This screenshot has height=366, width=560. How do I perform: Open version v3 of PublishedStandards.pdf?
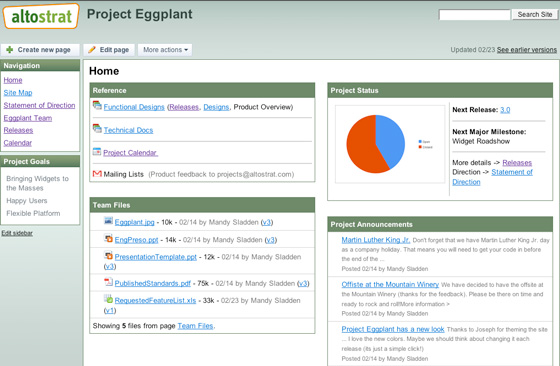[303, 284]
